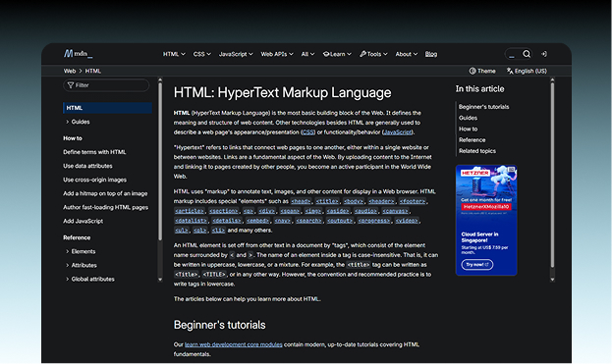The height and width of the screenshot is (364, 612).
Task: Follow the JavaScript link in the intro paragraph
Action: point(397,132)
